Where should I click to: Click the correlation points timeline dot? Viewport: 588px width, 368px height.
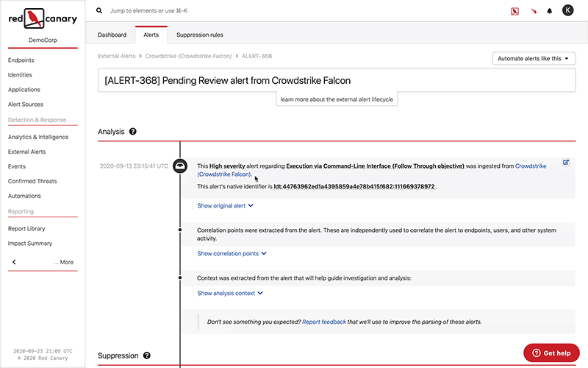[180, 230]
